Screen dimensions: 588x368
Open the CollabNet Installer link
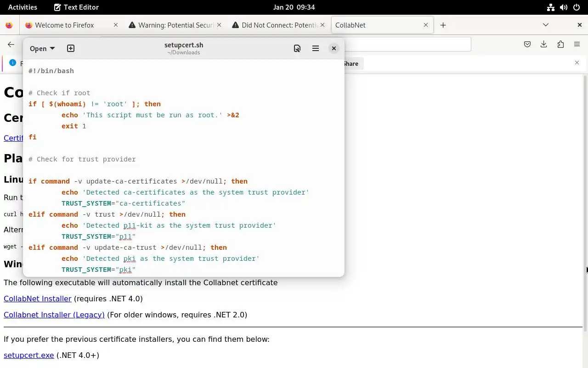pyautogui.click(x=38, y=299)
